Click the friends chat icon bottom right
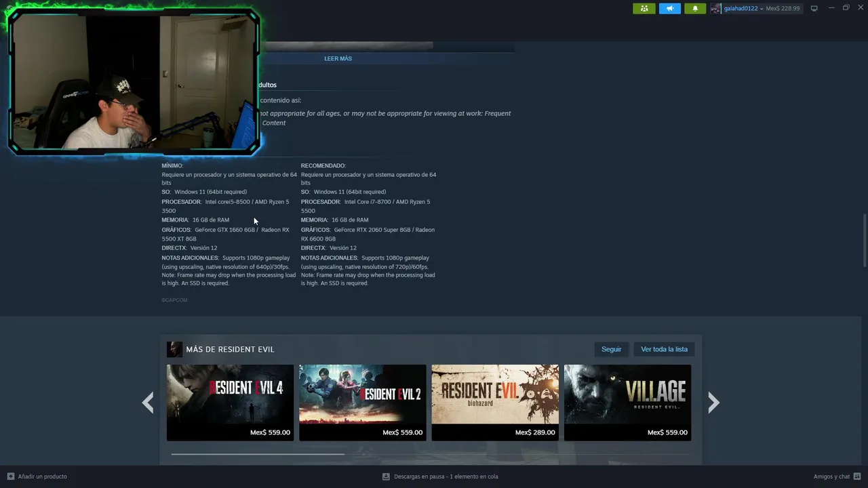 [x=858, y=476]
